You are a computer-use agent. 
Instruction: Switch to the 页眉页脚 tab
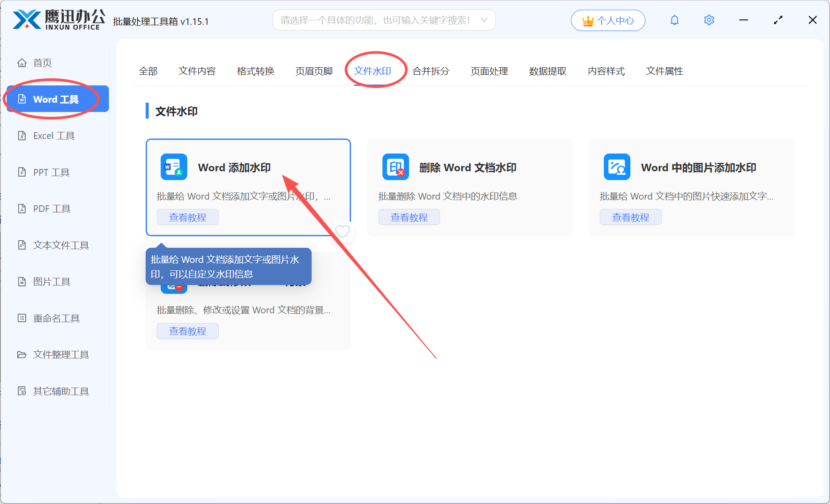pyautogui.click(x=314, y=71)
